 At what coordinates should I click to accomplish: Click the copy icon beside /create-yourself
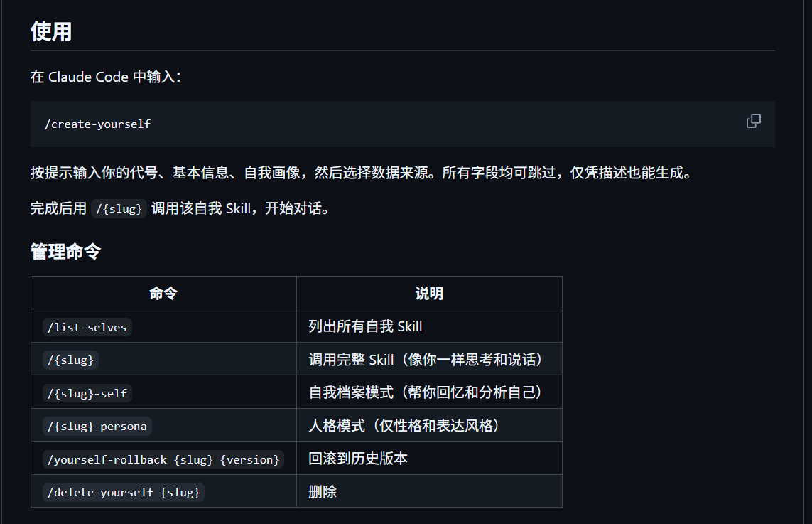(753, 121)
